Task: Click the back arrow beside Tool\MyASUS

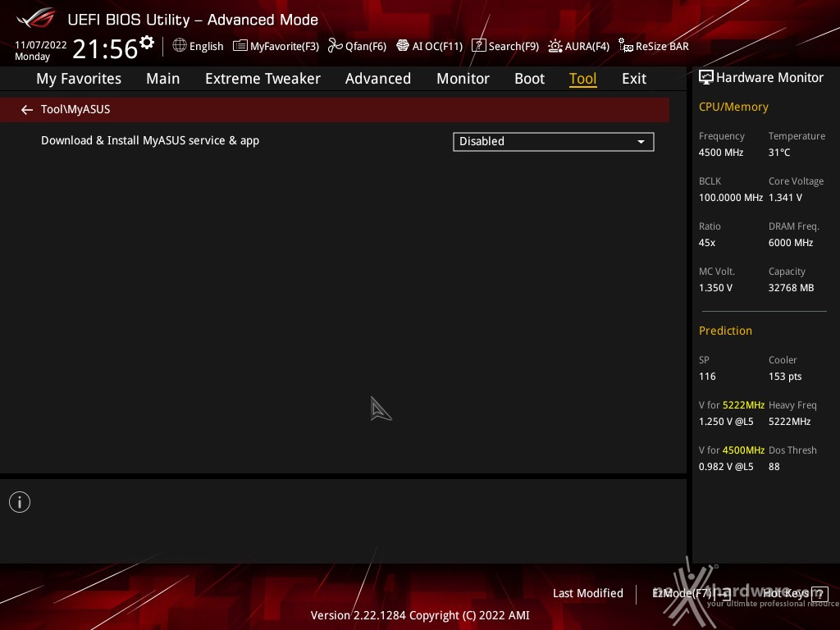Action: point(27,110)
